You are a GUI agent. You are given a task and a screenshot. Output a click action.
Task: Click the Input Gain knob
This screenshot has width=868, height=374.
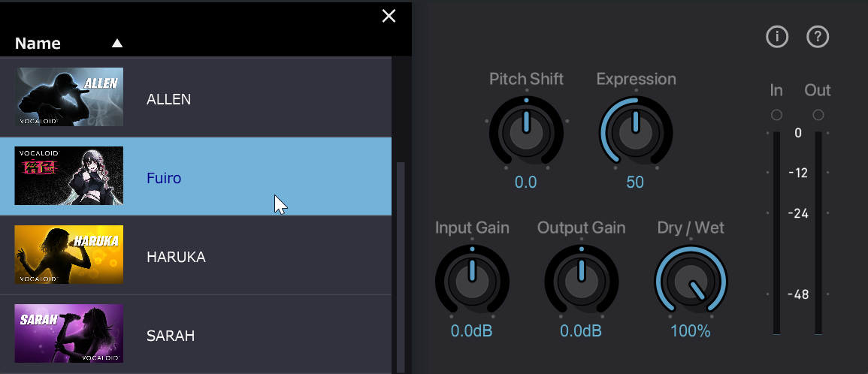[x=472, y=282]
